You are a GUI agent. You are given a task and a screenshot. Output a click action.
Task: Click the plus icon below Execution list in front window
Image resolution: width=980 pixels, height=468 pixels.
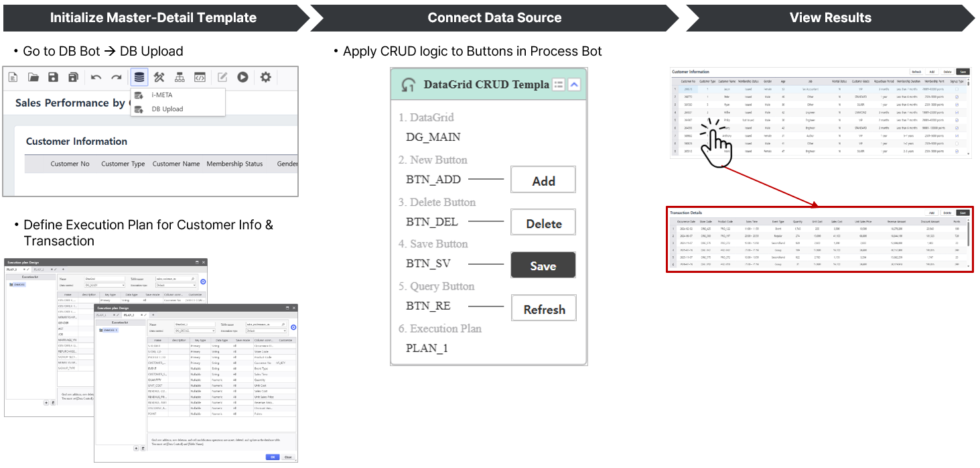136,448
